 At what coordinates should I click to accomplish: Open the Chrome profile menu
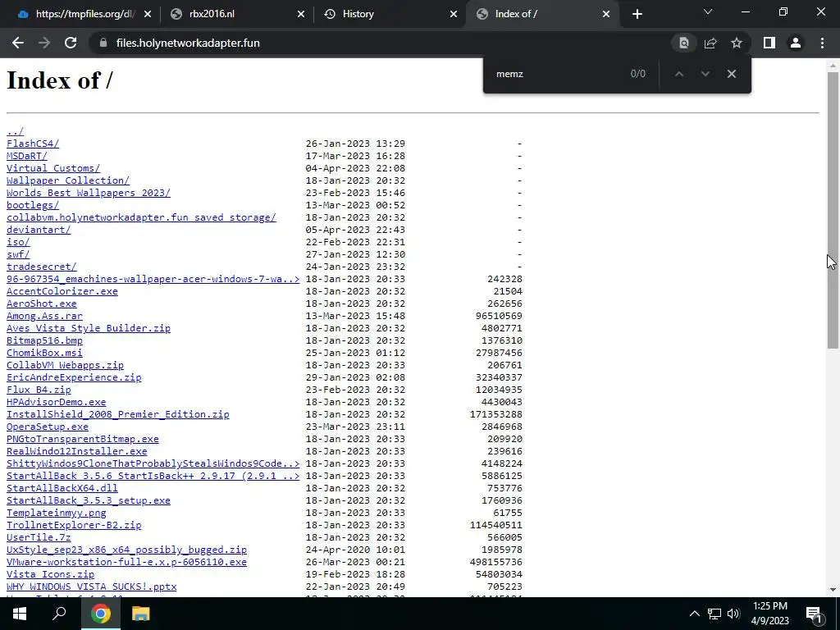(x=796, y=43)
